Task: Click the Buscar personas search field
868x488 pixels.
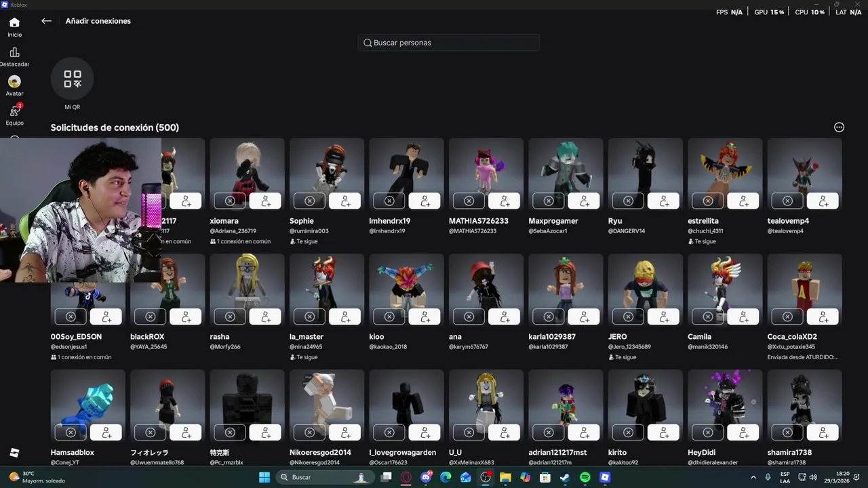Action: pyautogui.click(x=449, y=43)
